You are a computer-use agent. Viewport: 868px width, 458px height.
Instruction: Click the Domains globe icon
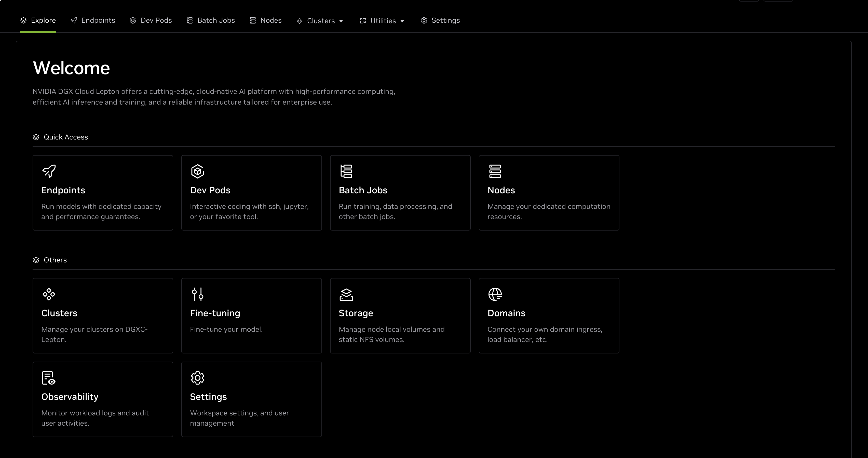[x=495, y=294]
